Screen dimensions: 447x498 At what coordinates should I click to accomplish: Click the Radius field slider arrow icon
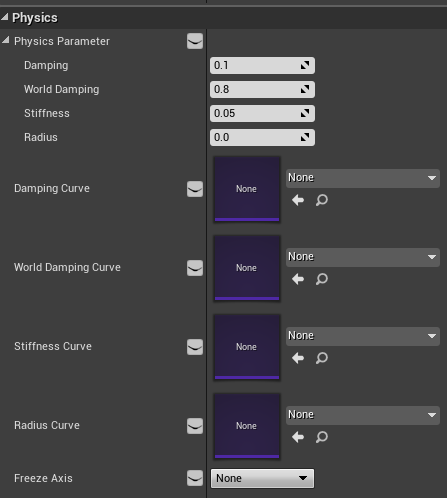305,137
